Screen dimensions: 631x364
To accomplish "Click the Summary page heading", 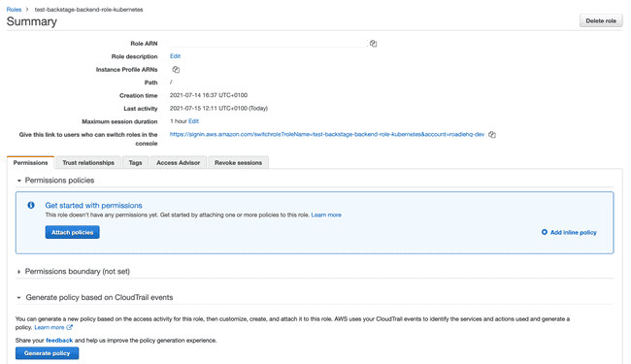I will (32, 21).
